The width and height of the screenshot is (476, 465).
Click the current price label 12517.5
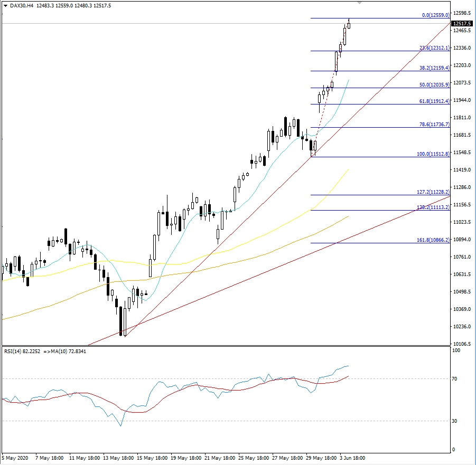(x=463, y=24)
